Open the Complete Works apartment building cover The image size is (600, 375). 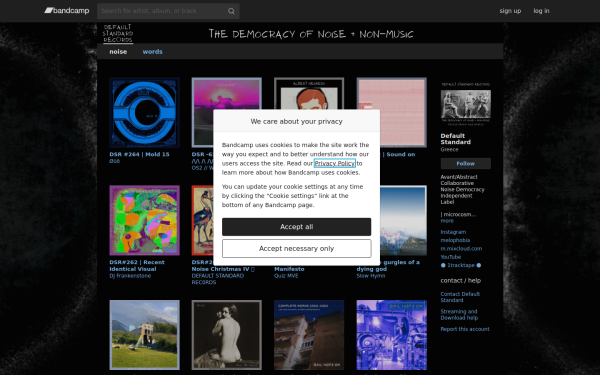[309, 335]
